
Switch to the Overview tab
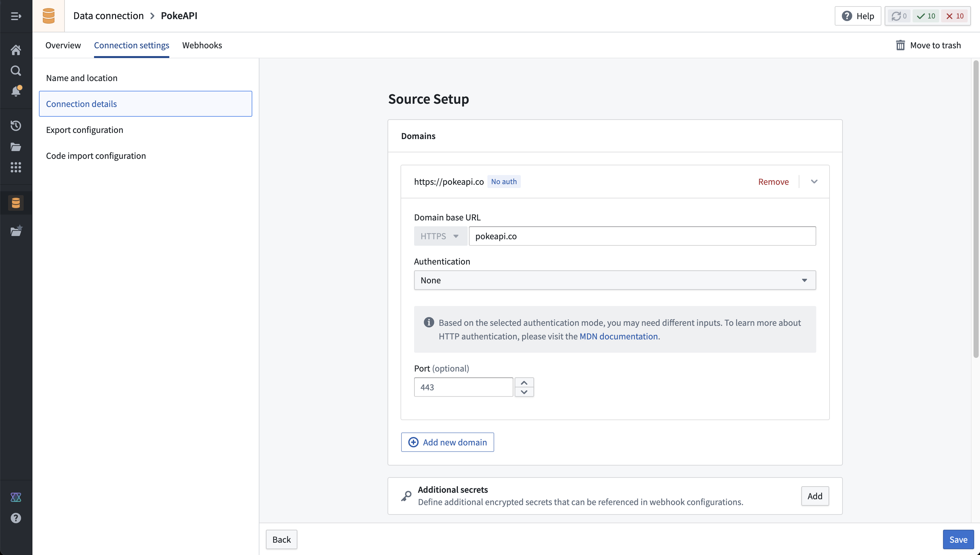(63, 45)
